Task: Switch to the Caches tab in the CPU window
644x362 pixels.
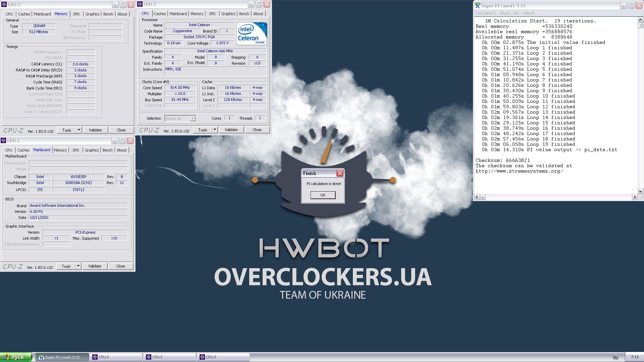Action: coord(160,14)
